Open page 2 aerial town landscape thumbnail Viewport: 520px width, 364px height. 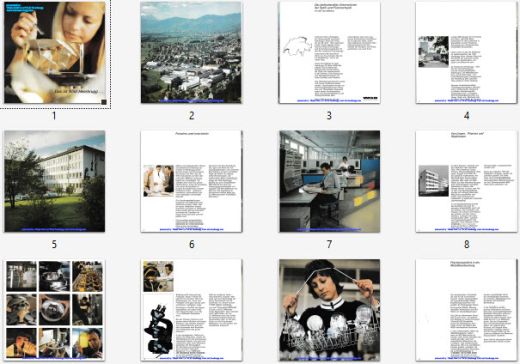(x=191, y=52)
